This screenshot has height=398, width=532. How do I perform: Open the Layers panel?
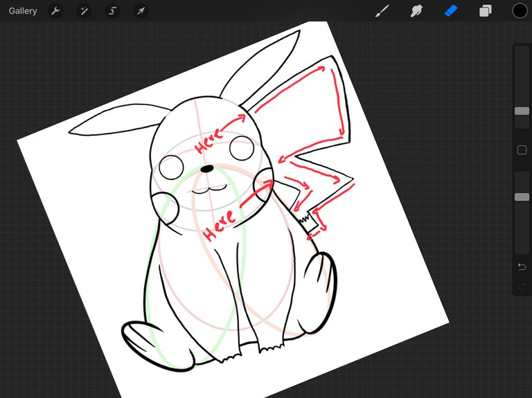486,11
